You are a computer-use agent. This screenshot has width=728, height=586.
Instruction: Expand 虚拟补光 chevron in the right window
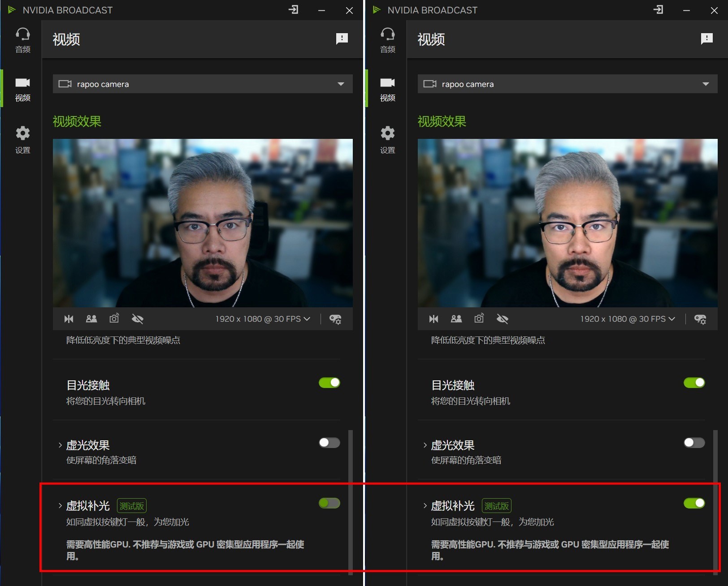tap(425, 506)
